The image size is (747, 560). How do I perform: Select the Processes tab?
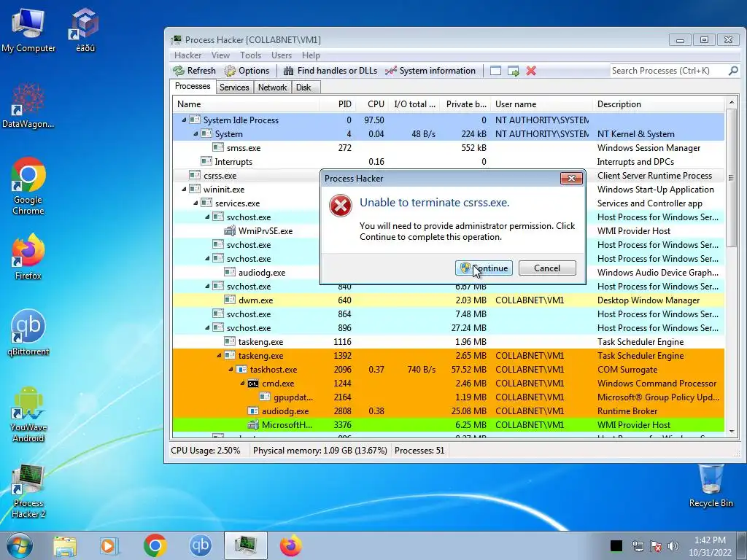coord(193,86)
